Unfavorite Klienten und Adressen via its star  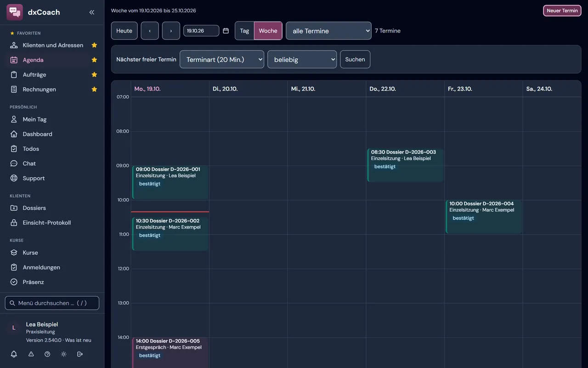pos(94,45)
